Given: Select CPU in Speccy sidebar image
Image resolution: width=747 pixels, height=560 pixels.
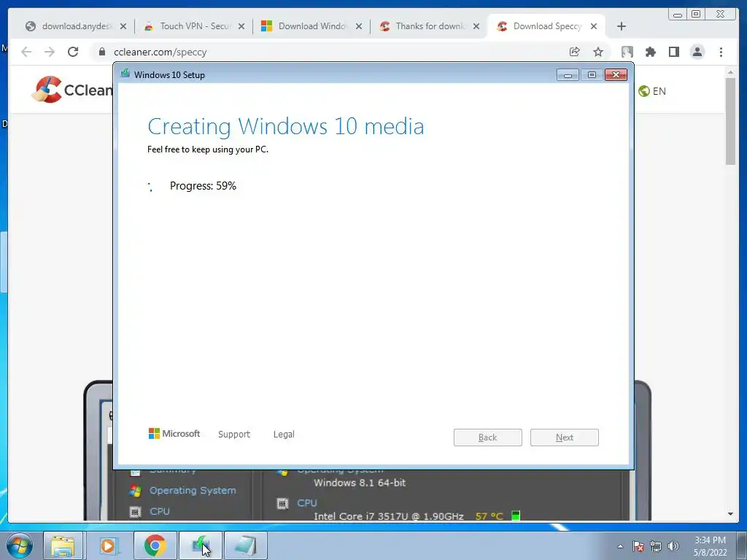Looking at the screenshot, I should pos(160,511).
